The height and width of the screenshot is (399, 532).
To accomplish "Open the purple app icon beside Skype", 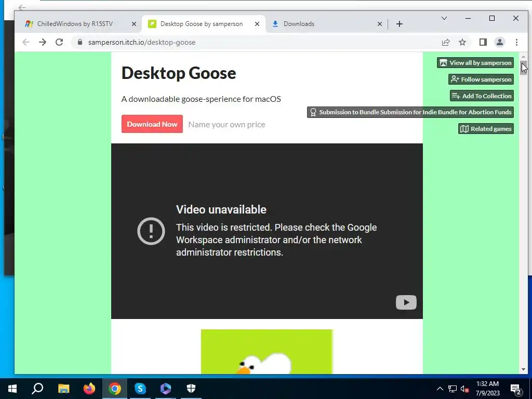I will 166,389.
